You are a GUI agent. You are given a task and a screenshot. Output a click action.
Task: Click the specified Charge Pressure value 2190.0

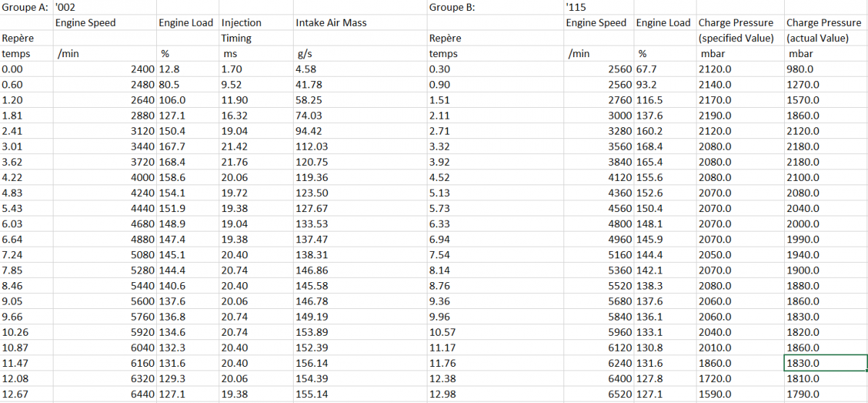[x=740, y=114]
